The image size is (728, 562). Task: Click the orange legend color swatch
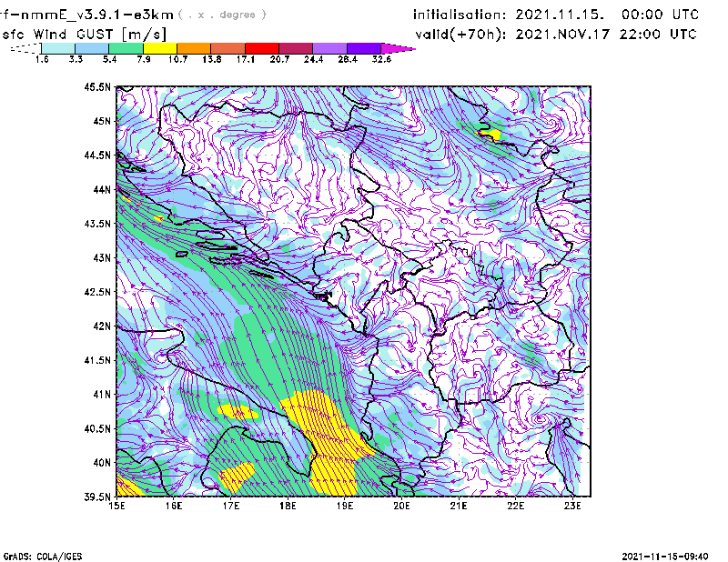[194, 48]
